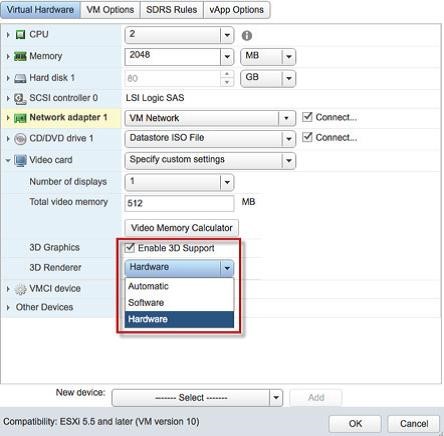Image resolution: width=444 pixels, height=436 pixels.
Task: Click the Hard disk 1 icon
Action: 20,79
